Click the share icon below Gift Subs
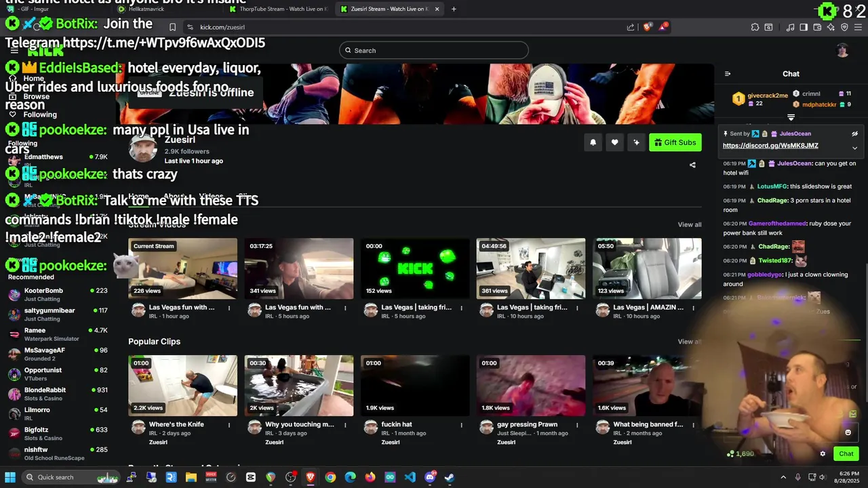Viewport: 868px width, 488px height. tap(692, 165)
